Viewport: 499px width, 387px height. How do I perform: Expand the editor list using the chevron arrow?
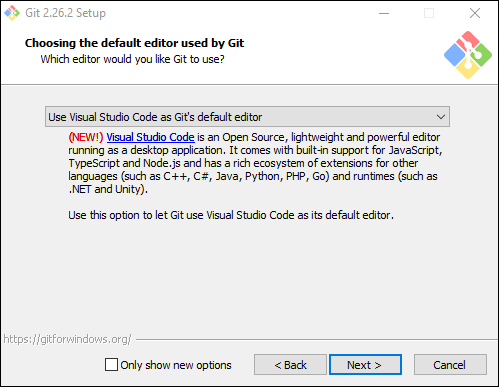[x=441, y=117]
